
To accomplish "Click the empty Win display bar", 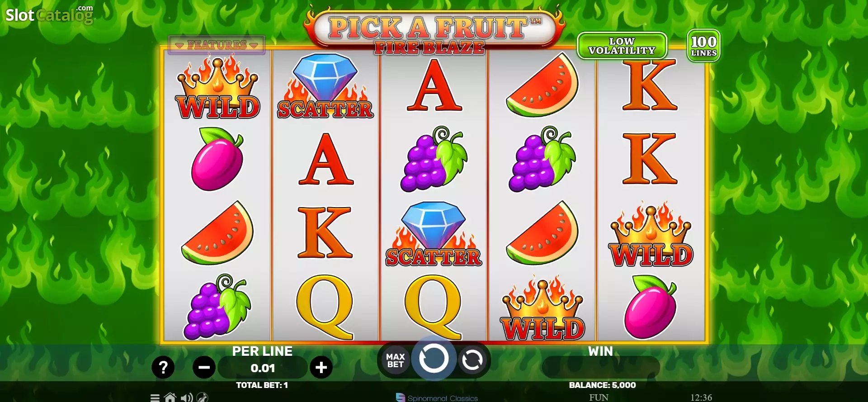I will click(x=601, y=367).
